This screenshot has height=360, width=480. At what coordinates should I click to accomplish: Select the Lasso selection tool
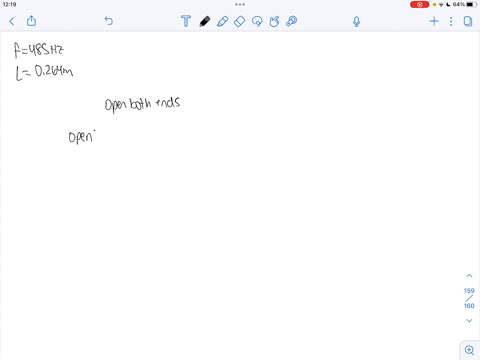257,21
